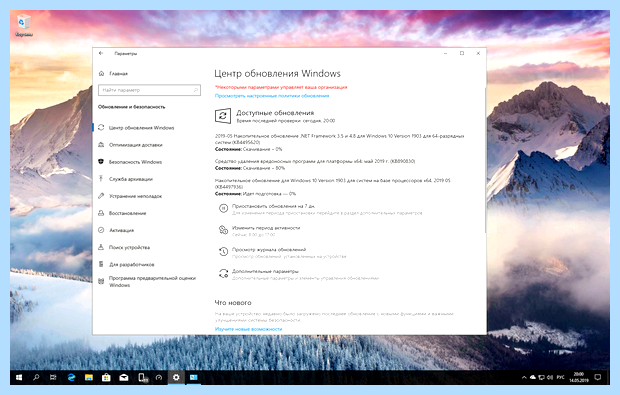The image size is (620, 395).
Task: Click Обновление и безопасность sidebar heading
Action: pos(131,107)
